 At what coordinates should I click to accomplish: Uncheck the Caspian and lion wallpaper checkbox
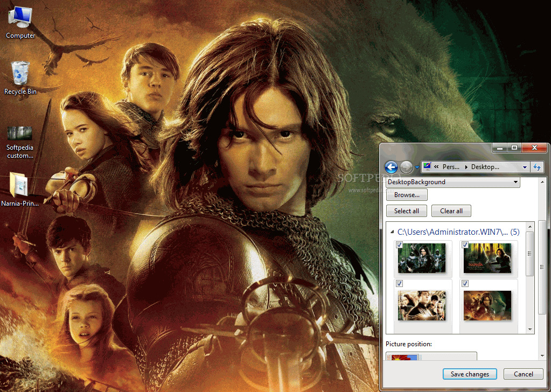465,283
